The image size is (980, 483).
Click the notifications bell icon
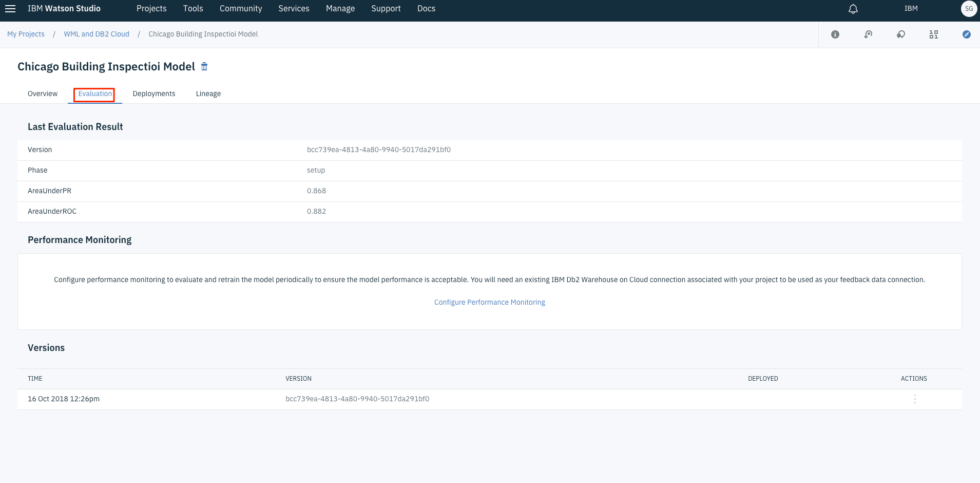coord(853,9)
